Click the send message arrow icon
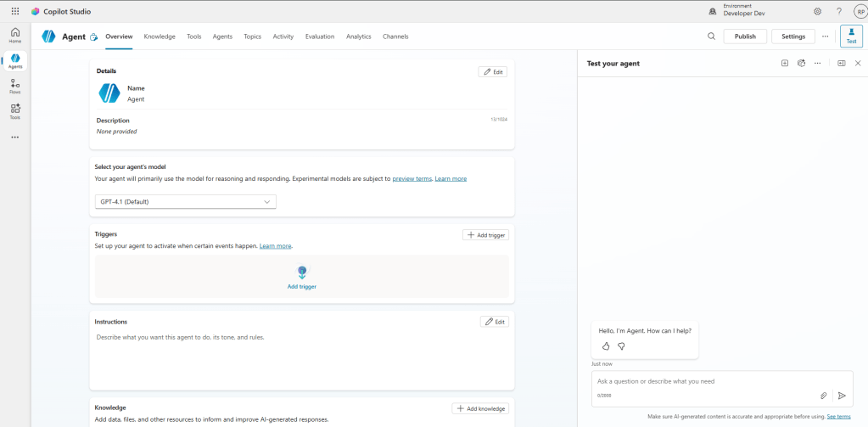The height and width of the screenshot is (427, 868). click(x=842, y=396)
